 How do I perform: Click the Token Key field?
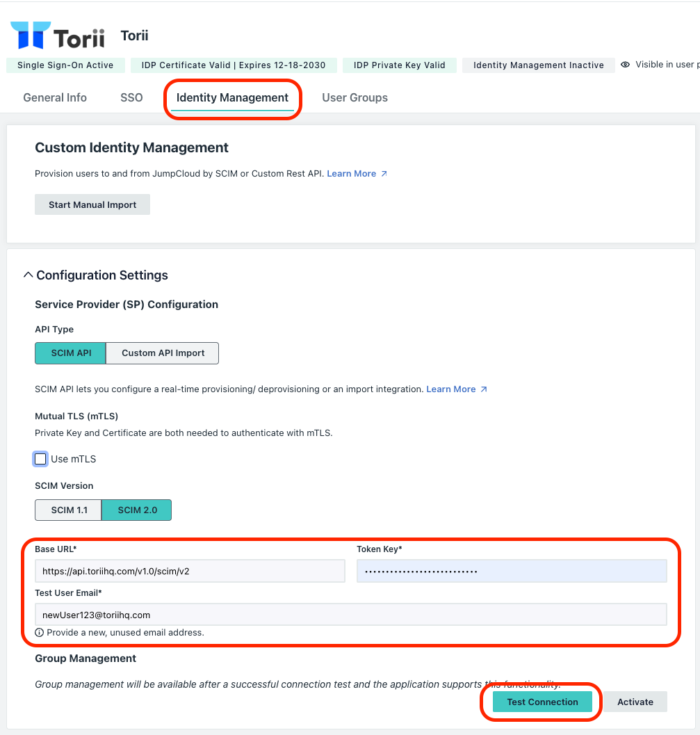[512, 571]
